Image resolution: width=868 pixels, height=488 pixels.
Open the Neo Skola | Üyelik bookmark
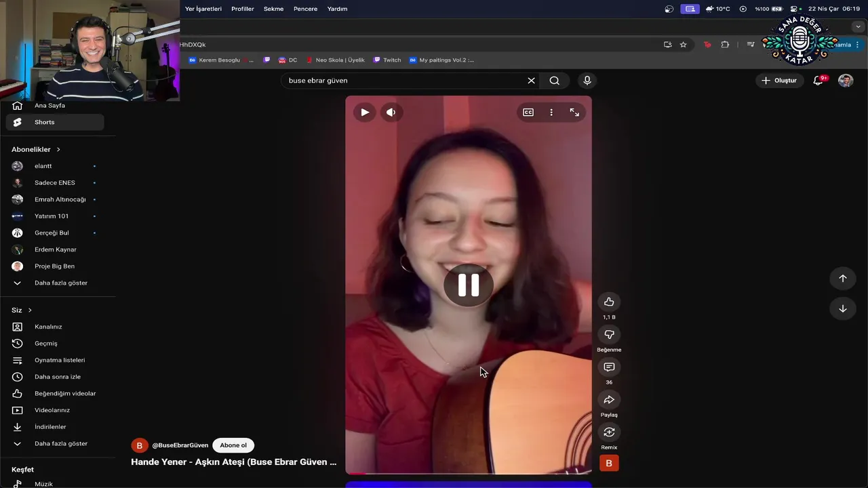click(335, 60)
